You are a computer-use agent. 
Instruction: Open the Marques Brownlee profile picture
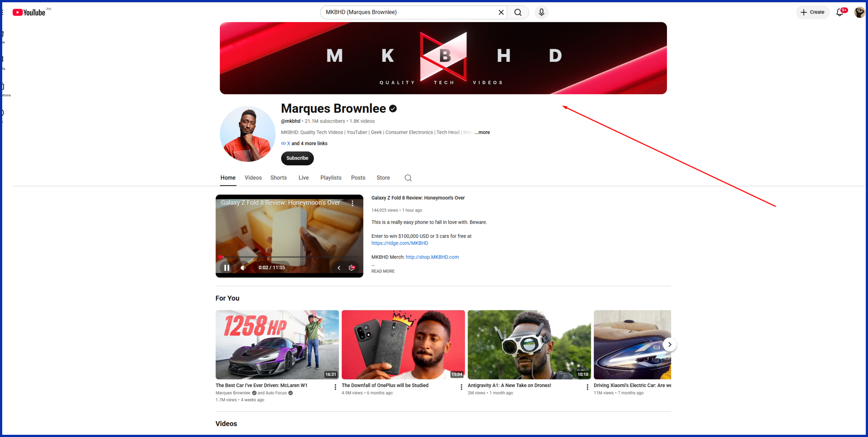coord(248,134)
